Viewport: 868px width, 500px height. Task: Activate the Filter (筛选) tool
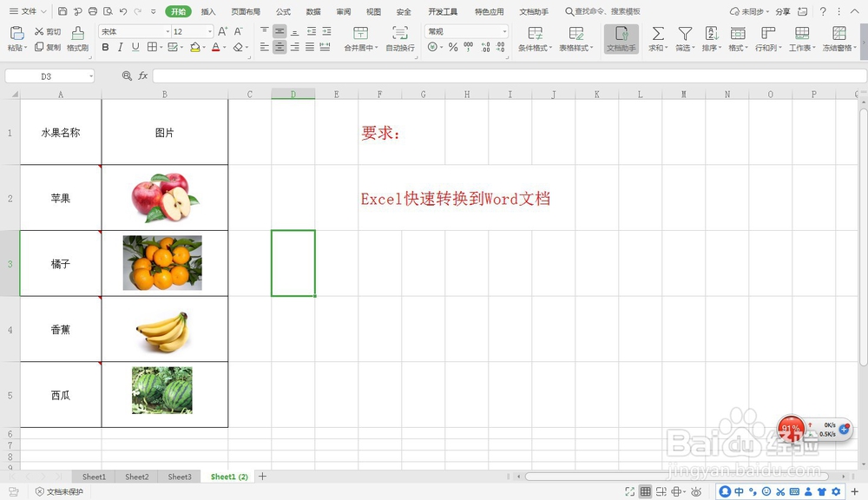click(686, 38)
